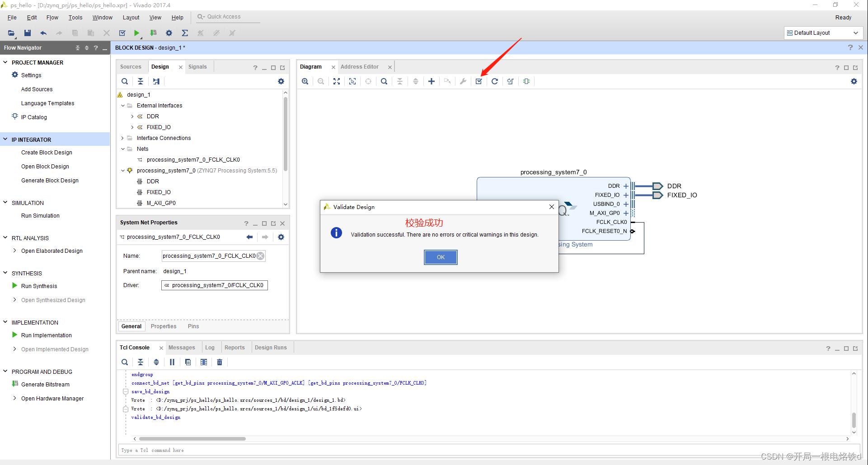Switch to the Pins tab in Net Properties
868x465 pixels.
point(193,326)
